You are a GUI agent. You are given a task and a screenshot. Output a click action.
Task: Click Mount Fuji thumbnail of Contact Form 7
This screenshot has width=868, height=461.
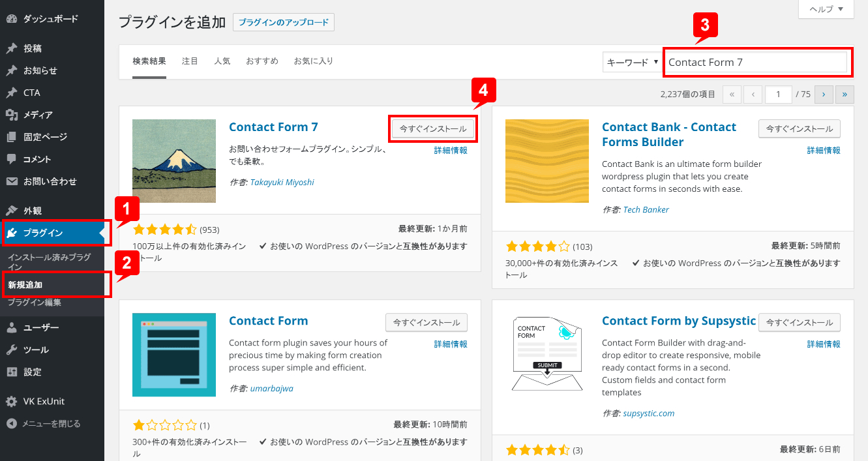point(174,161)
